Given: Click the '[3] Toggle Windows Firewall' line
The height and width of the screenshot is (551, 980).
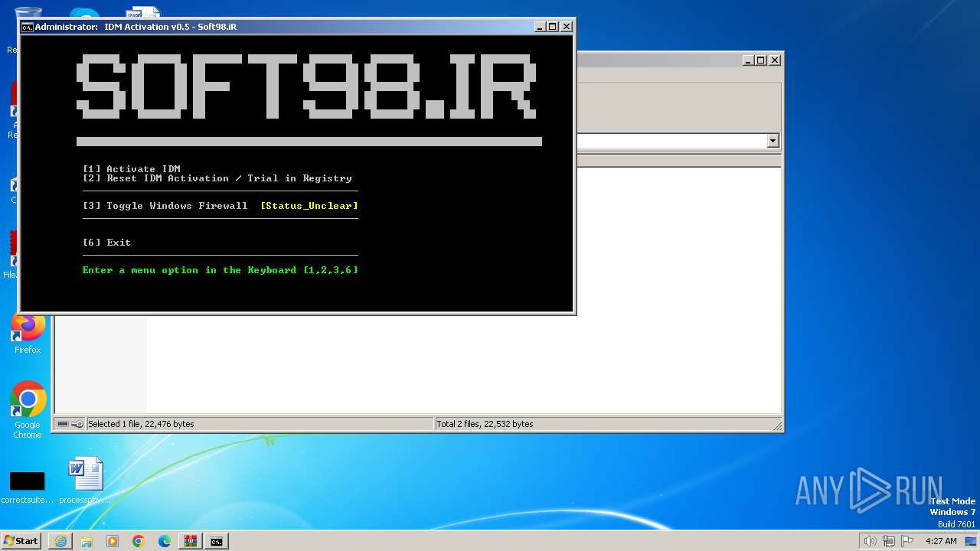Looking at the screenshot, I should tap(165, 206).
